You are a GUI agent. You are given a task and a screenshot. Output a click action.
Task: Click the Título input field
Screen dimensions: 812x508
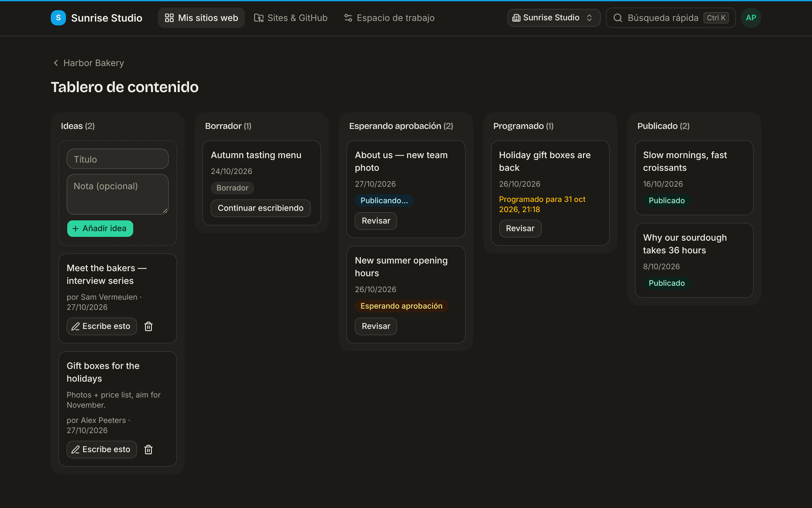(x=117, y=159)
